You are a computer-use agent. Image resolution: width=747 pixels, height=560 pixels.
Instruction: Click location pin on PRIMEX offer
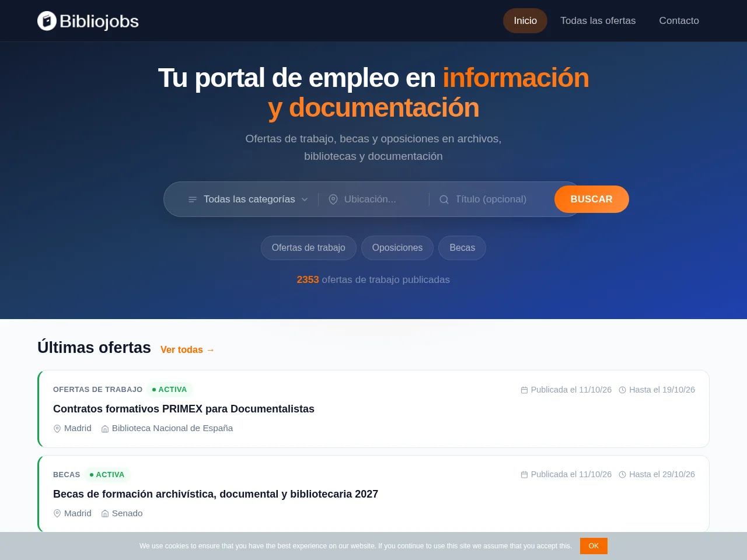(x=57, y=429)
